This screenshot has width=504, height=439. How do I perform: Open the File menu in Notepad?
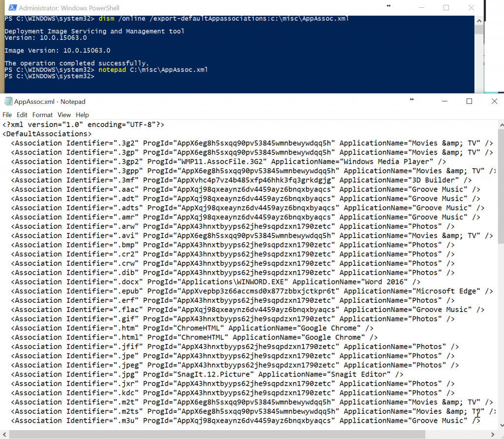(x=7, y=115)
